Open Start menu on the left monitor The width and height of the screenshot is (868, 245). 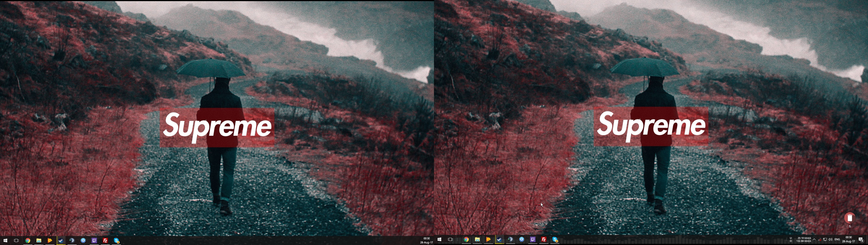[5, 240]
